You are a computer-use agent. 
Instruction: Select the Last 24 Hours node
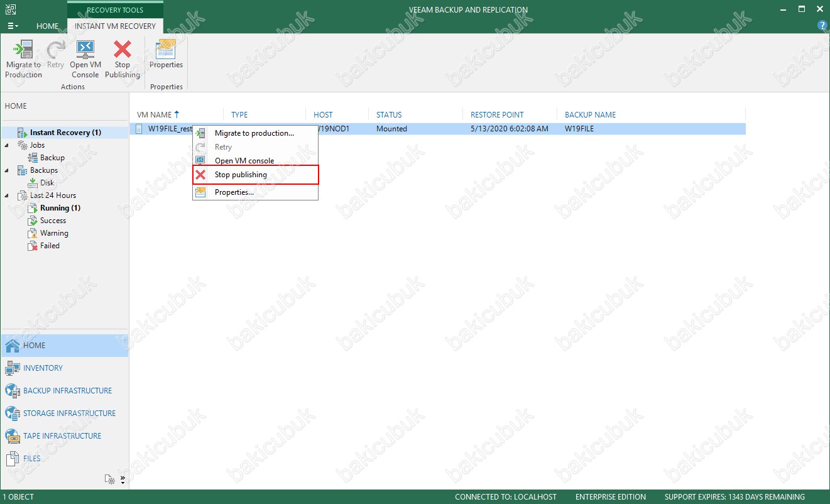click(53, 195)
